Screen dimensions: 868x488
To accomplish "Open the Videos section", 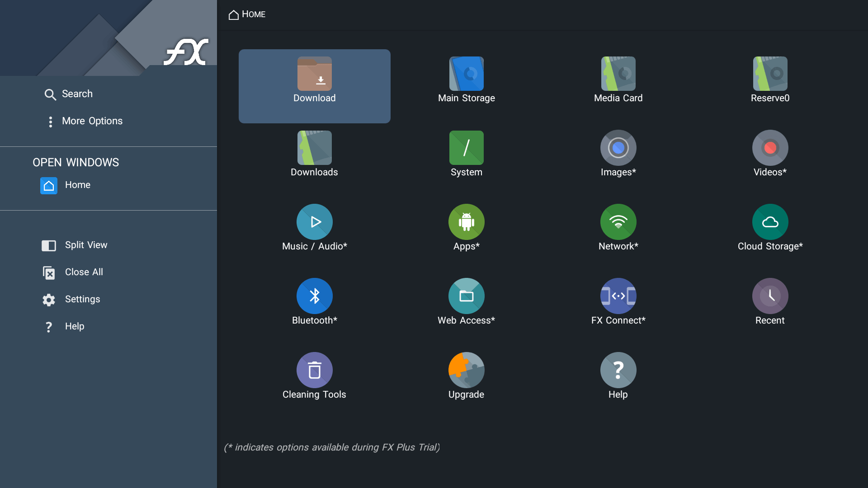I will click(x=770, y=154).
